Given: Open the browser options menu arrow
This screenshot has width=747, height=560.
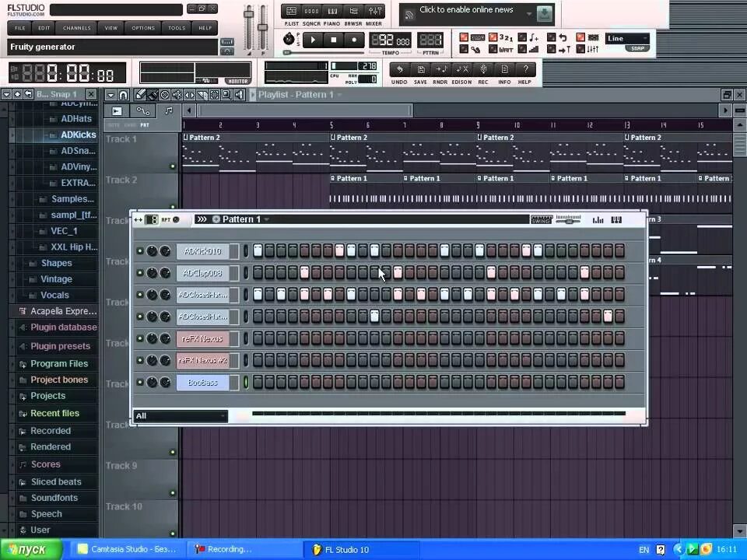Looking at the screenshot, I should tap(6, 94).
